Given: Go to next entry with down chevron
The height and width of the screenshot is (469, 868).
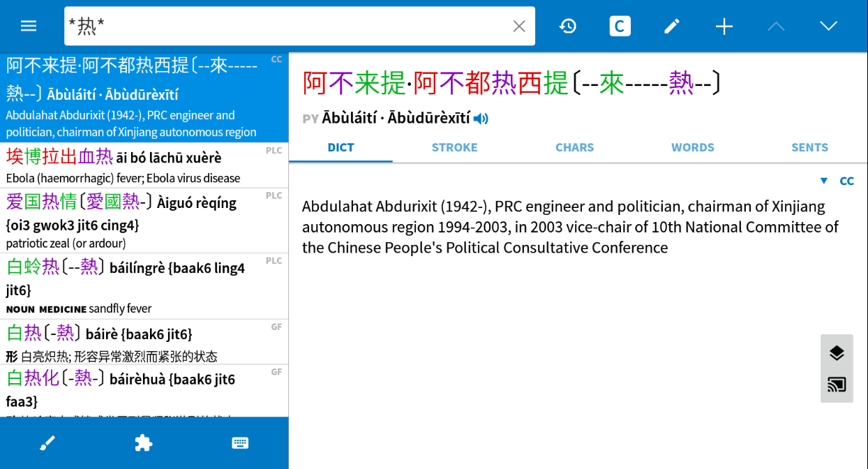Looking at the screenshot, I should tap(828, 27).
